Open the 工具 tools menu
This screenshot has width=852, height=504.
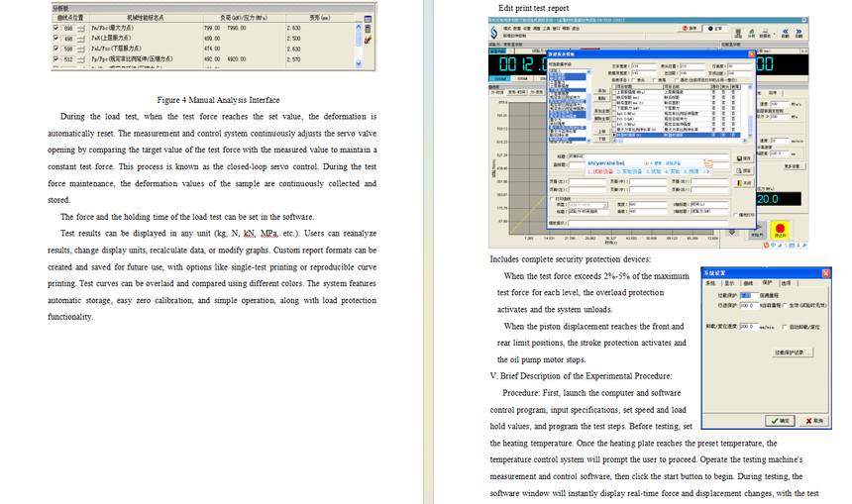coord(546,29)
